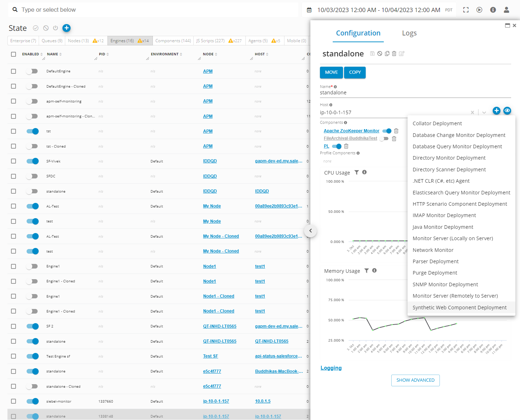Click the SHOW ADVANCED button
Viewport: 520px width, 420px height.
coord(415,380)
